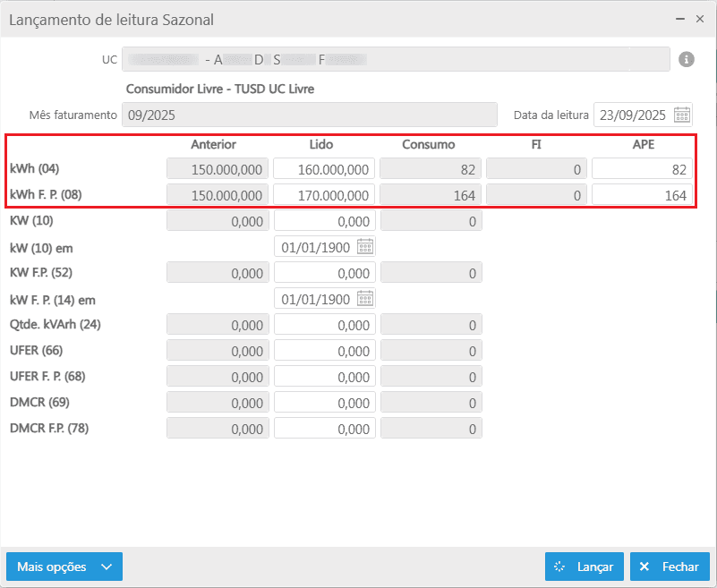
Task: Click the kWh (04) APE field
Action: tap(641, 169)
